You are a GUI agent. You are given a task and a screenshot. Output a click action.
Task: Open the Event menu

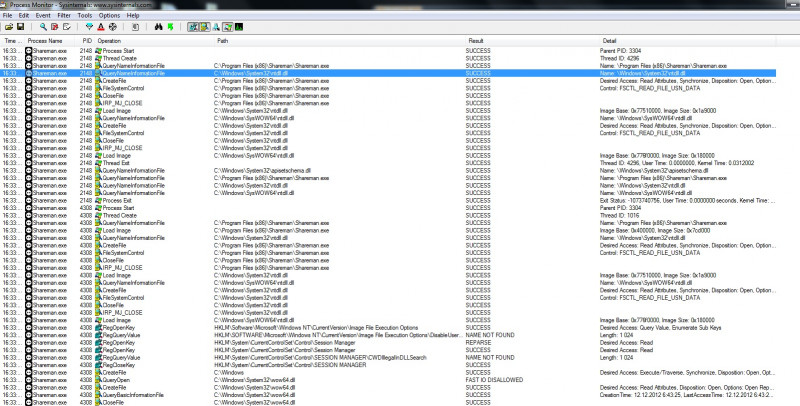(x=43, y=16)
